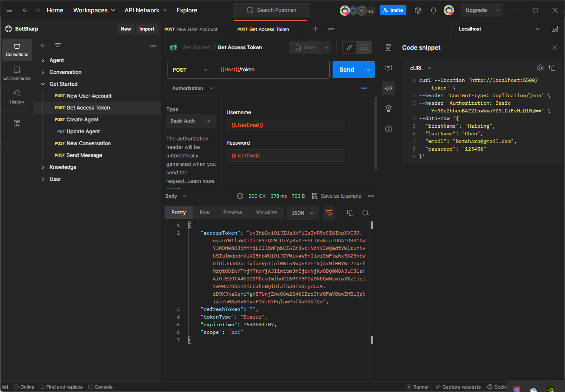Copy the cURL snippet to clipboard
The image size is (565, 392).
[552, 68]
